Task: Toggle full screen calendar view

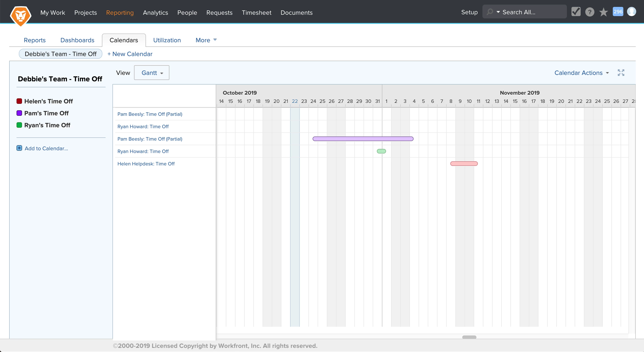Action: (x=621, y=73)
